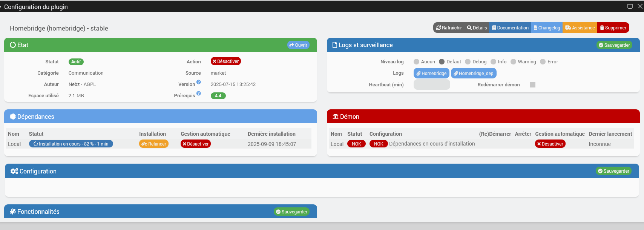Click the Local row name in Démon table
Image resolution: width=644 pixels, height=230 pixels.
click(337, 144)
